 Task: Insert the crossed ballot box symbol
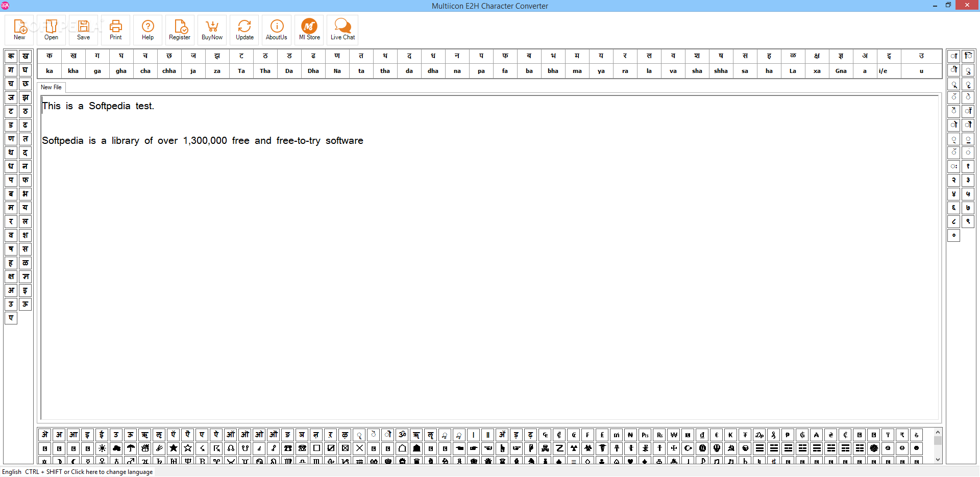pyautogui.click(x=345, y=448)
